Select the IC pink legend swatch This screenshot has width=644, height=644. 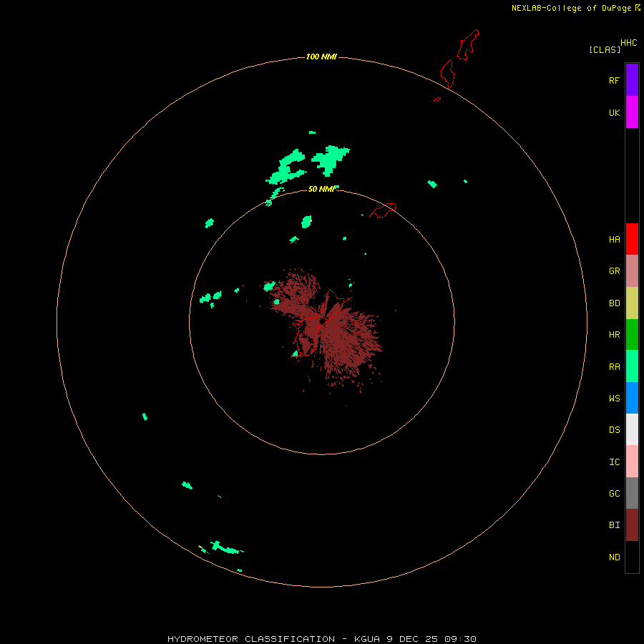632,462
